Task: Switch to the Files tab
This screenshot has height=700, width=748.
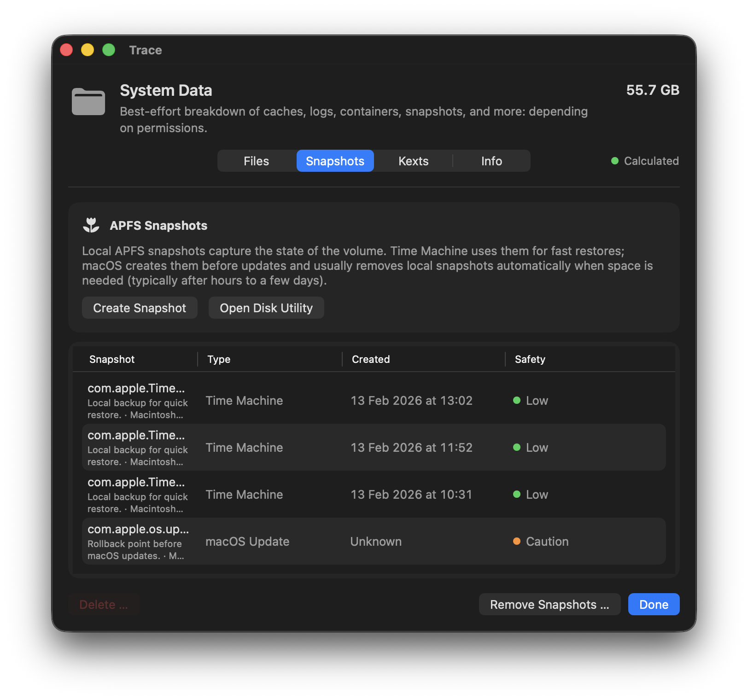Action: (x=256, y=161)
